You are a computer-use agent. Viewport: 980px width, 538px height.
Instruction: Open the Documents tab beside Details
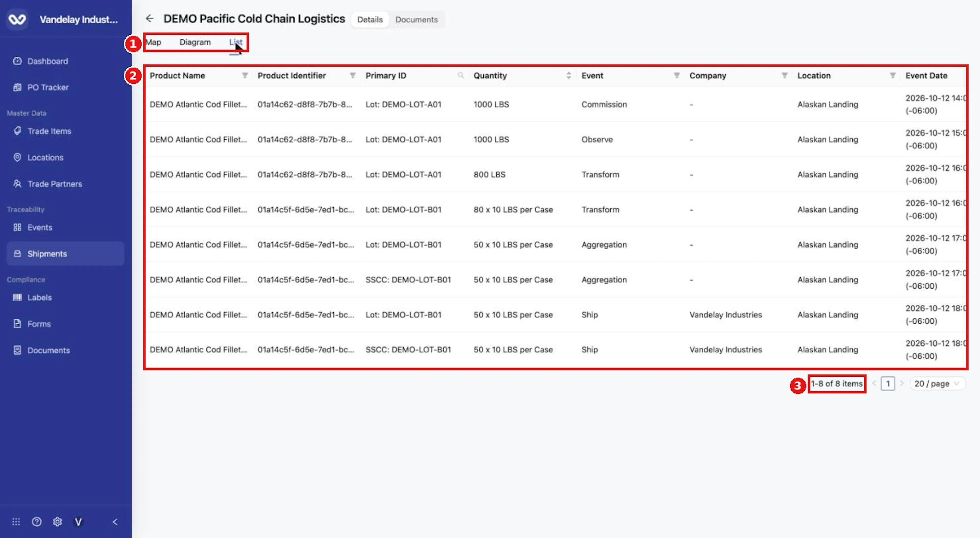click(416, 19)
